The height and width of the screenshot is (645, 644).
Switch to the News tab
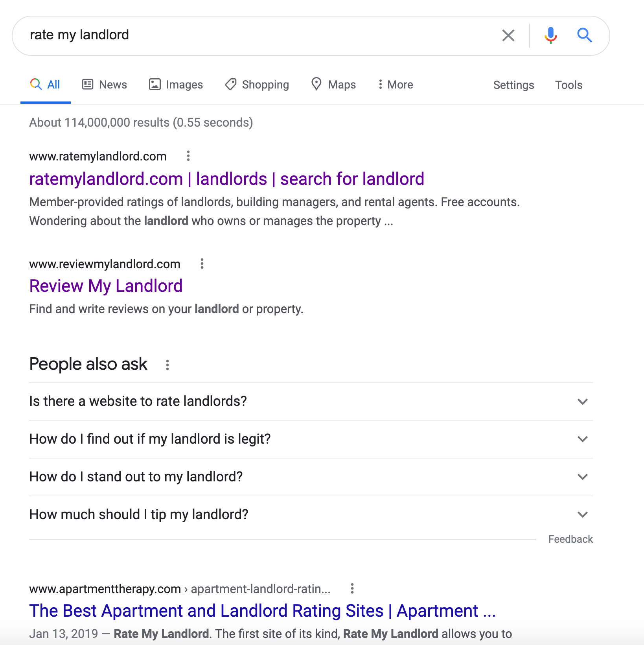pos(104,85)
